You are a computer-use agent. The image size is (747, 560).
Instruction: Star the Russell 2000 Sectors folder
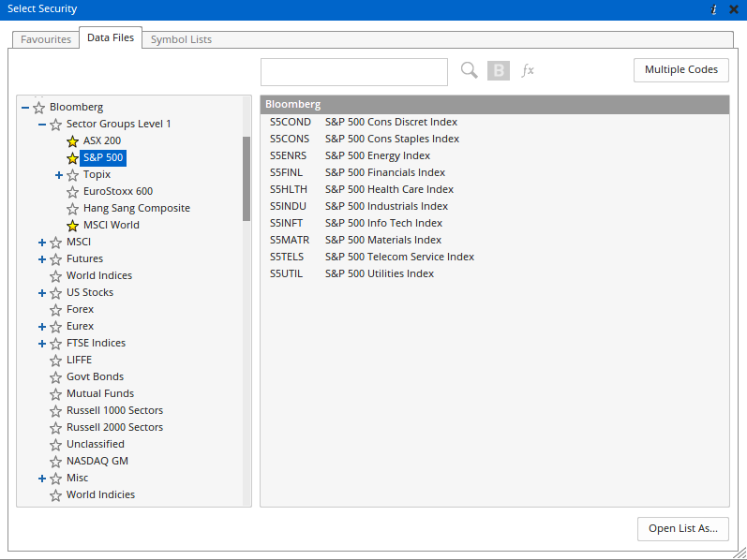click(x=55, y=428)
